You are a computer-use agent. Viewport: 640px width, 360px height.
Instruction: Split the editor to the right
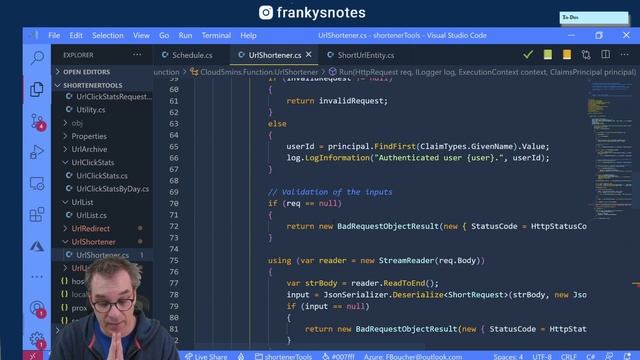click(x=605, y=55)
